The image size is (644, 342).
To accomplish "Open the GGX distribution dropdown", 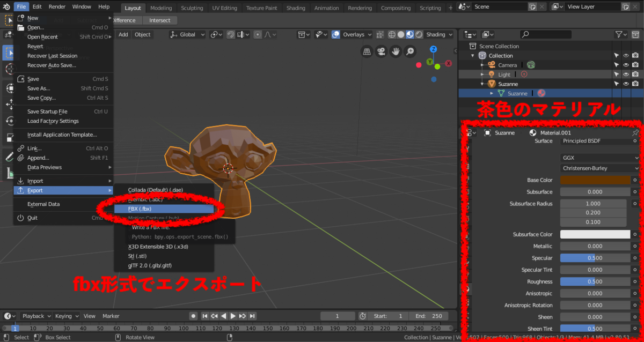I will click(600, 158).
